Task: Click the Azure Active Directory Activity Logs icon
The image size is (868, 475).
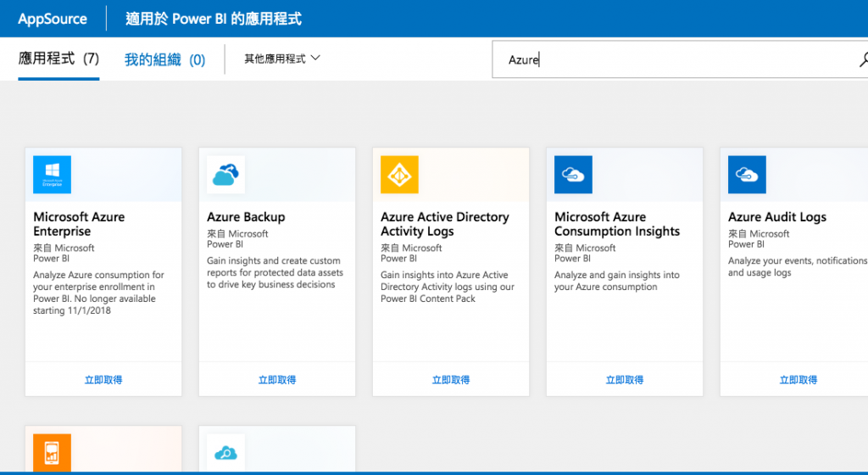Action: click(x=399, y=175)
